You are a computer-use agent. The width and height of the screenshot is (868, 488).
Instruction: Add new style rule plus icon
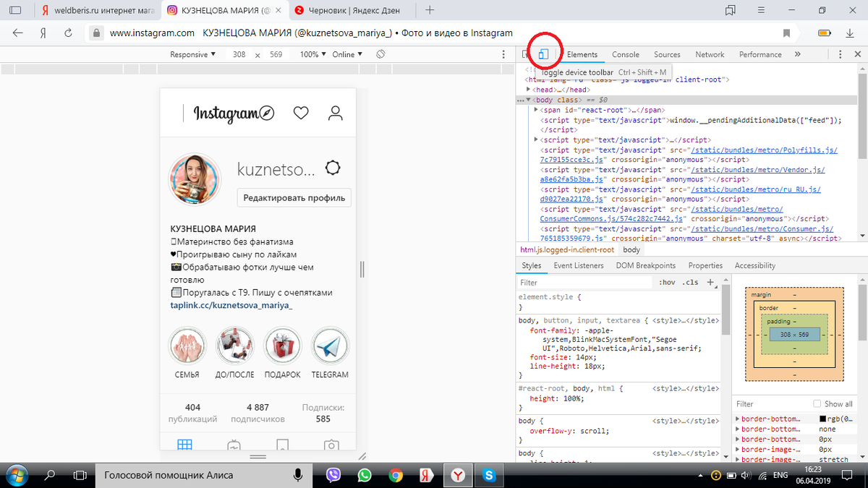pyautogui.click(x=710, y=283)
